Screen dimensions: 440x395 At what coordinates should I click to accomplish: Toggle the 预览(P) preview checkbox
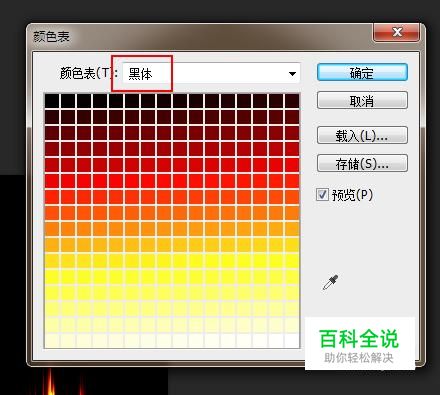322,195
